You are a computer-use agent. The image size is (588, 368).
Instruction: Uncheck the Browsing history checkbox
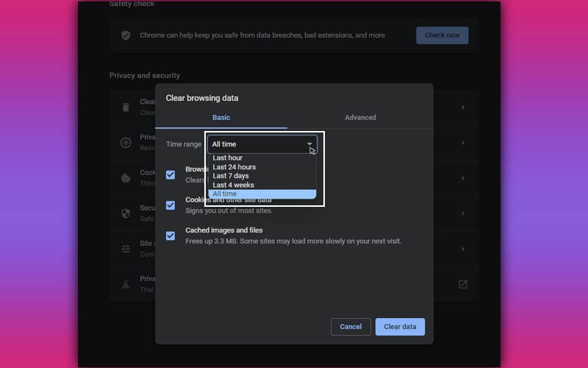171,174
